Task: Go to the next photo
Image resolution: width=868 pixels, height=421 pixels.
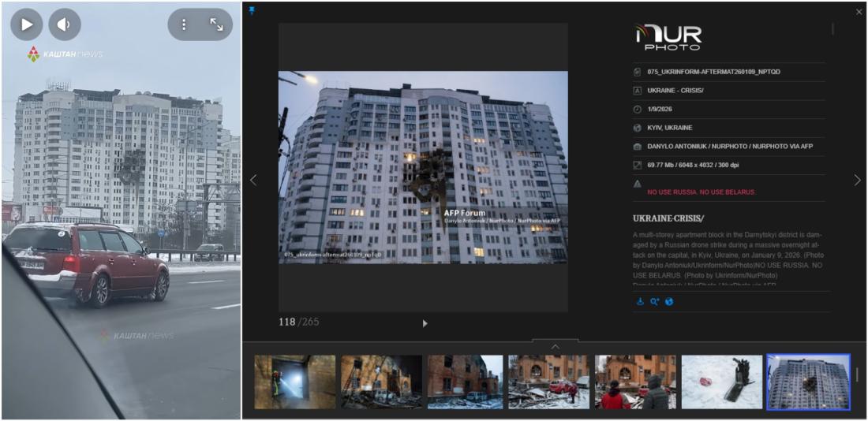Action: tap(857, 181)
